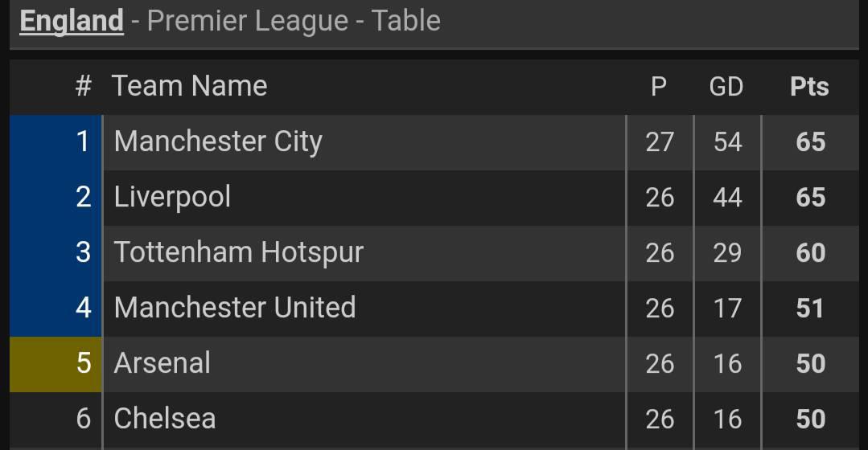The image size is (868, 450).
Task: Click the # position column header
Action: tap(83, 86)
